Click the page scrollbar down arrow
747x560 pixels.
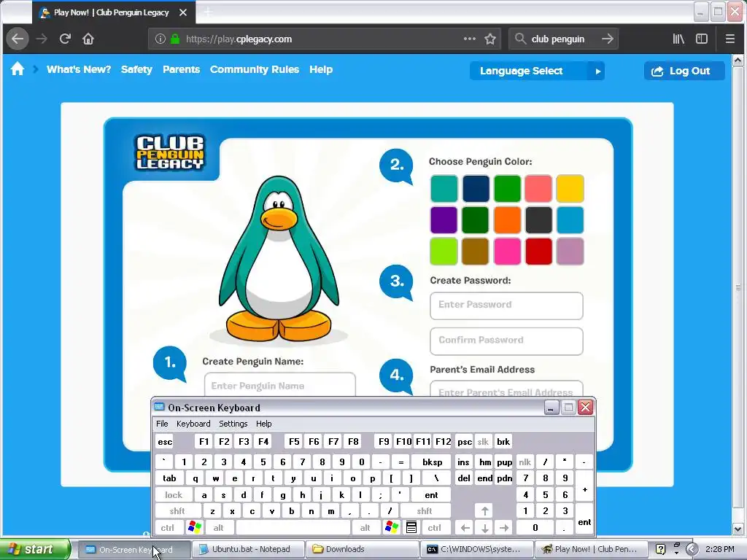[738, 529]
